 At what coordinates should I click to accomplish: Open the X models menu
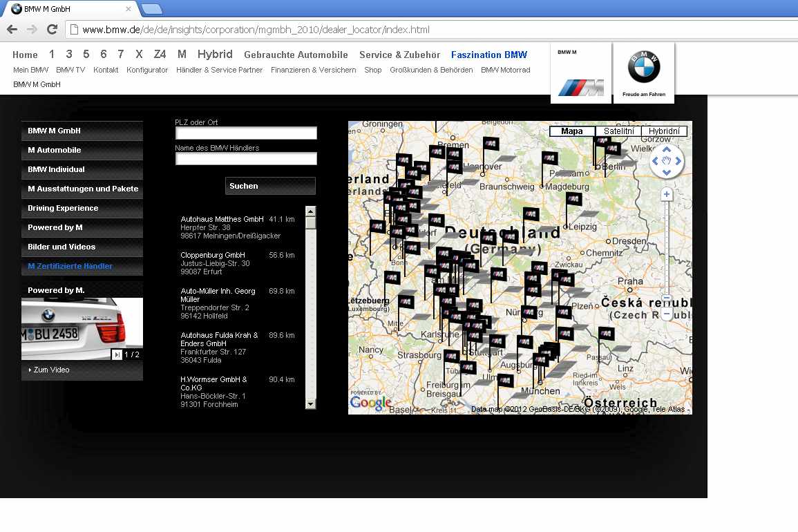pyautogui.click(x=139, y=54)
